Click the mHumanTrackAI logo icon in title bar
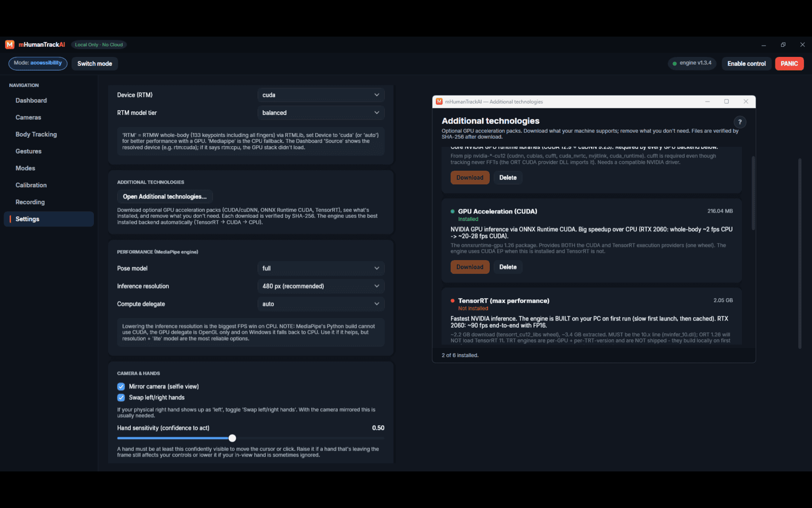812x508 pixels. 10,45
